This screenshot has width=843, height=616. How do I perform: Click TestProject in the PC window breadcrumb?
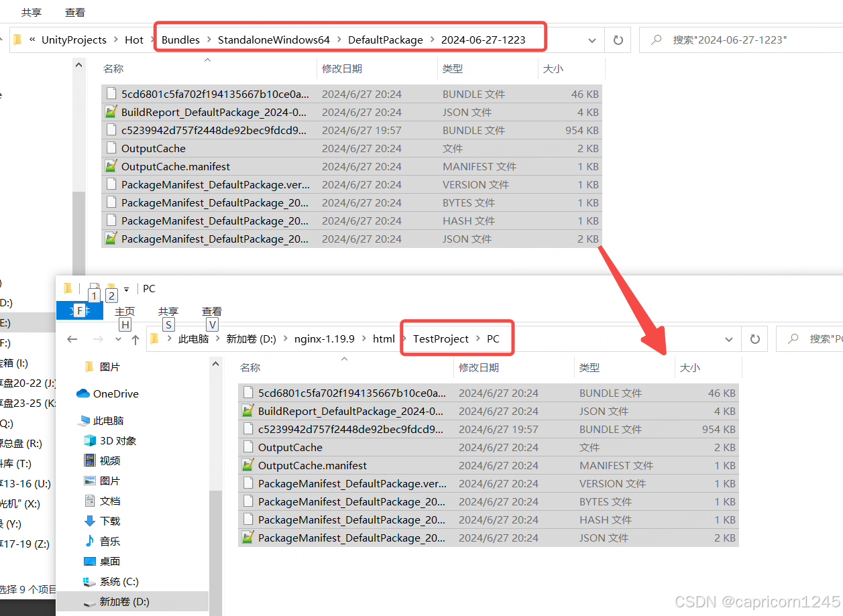pyautogui.click(x=441, y=339)
